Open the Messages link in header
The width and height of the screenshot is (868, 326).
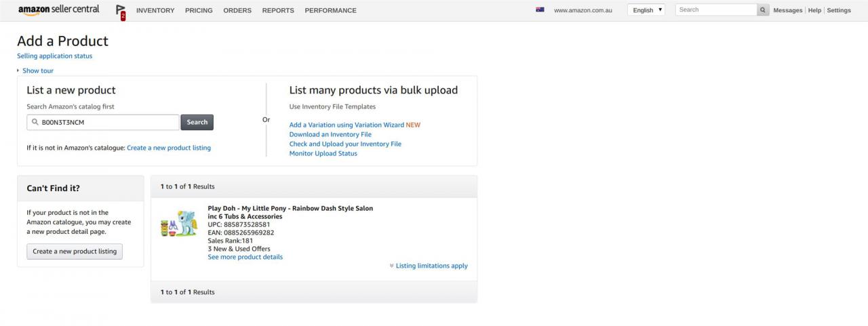tap(787, 10)
